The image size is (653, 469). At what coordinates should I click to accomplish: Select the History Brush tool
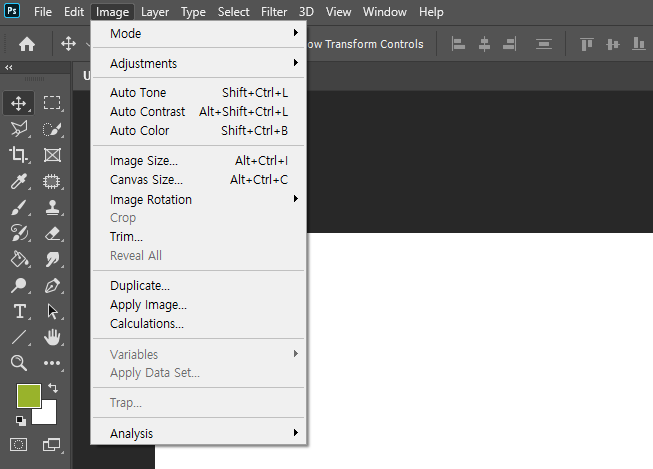coord(18,233)
